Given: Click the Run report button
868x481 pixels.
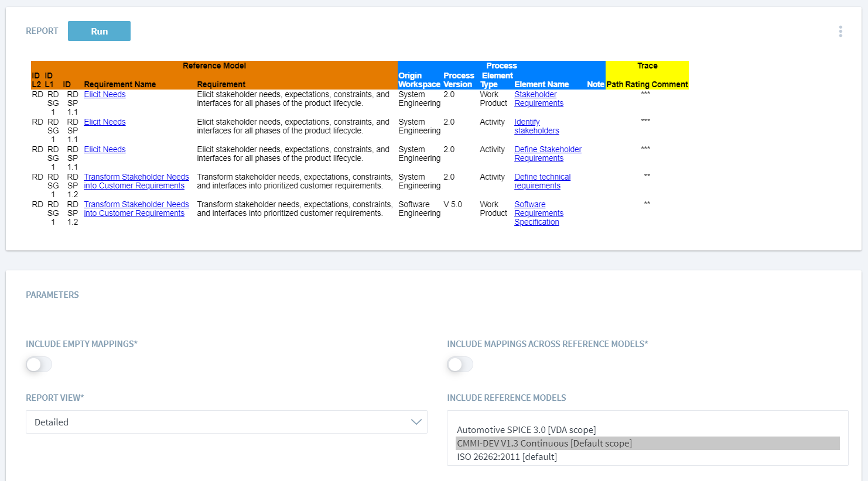Looking at the screenshot, I should point(99,31).
